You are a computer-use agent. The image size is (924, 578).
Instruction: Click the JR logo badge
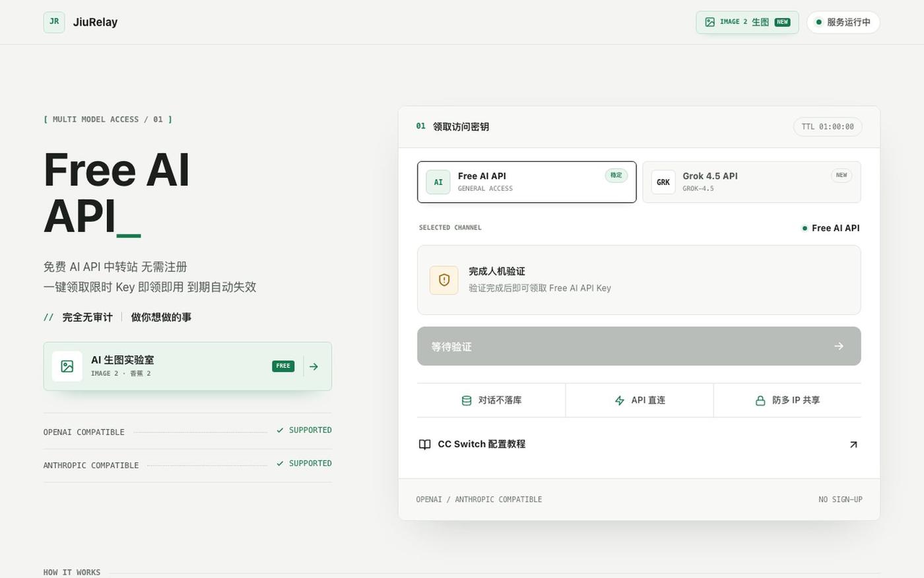[54, 22]
